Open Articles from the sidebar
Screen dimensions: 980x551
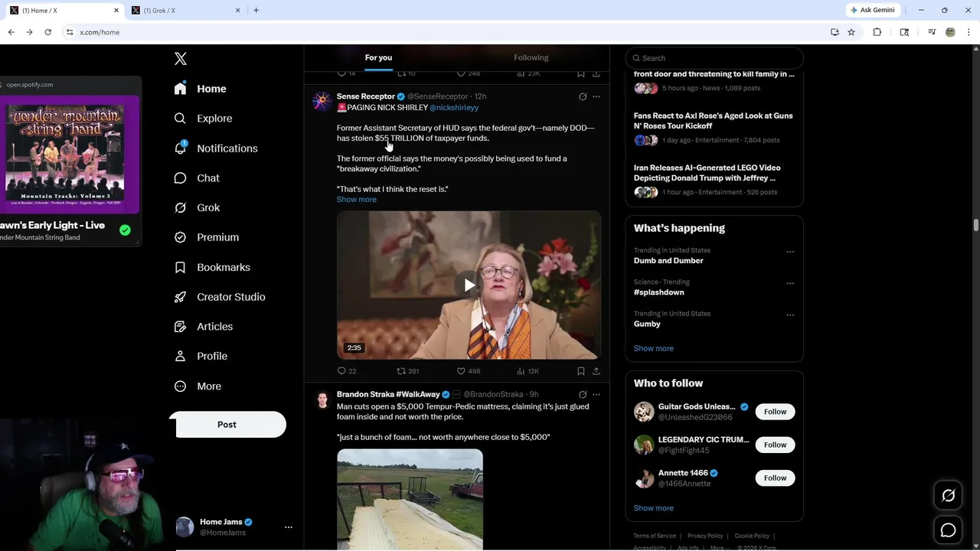coord(204,326)
